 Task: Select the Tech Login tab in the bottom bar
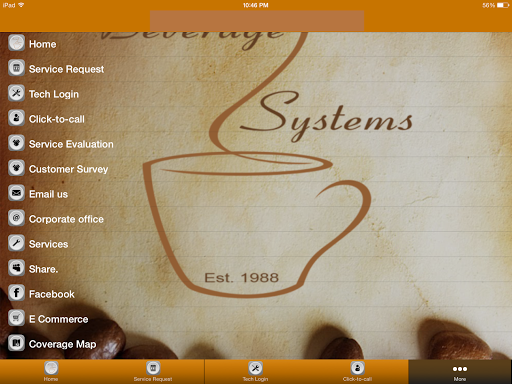coord(255,371)
